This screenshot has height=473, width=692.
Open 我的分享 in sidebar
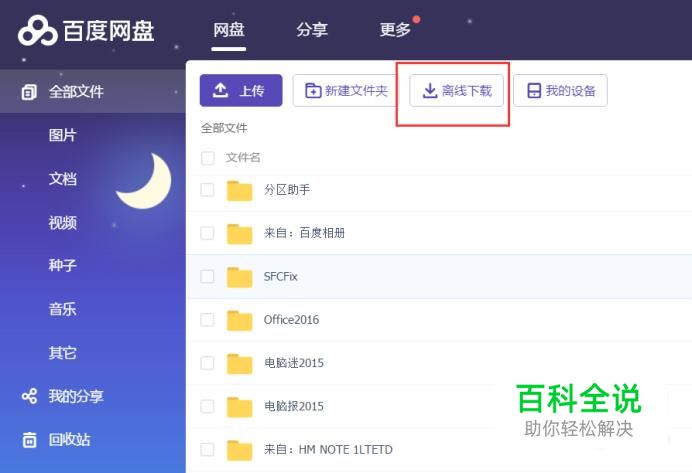coord(76,396)
